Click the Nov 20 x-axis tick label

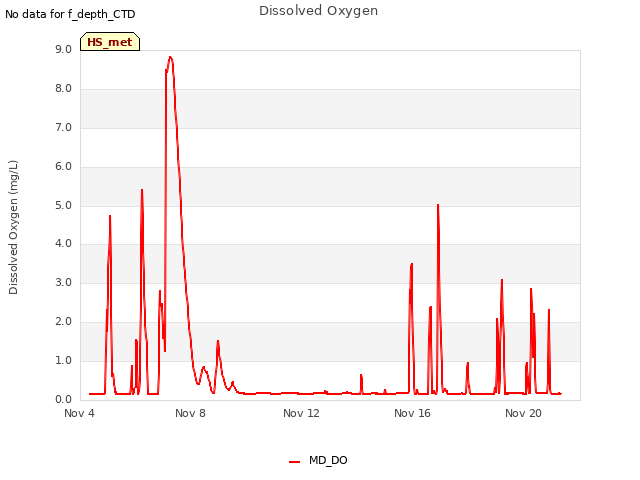pyautogui.click(x=523, y=413)
